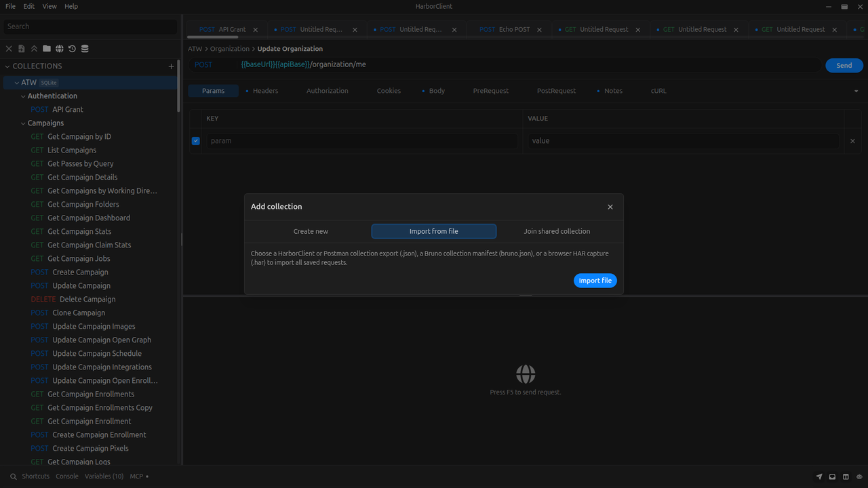868x488 pixels.
Task: Open the API Grant request tab
Action: pyautogui.click(x=222, y=30)
